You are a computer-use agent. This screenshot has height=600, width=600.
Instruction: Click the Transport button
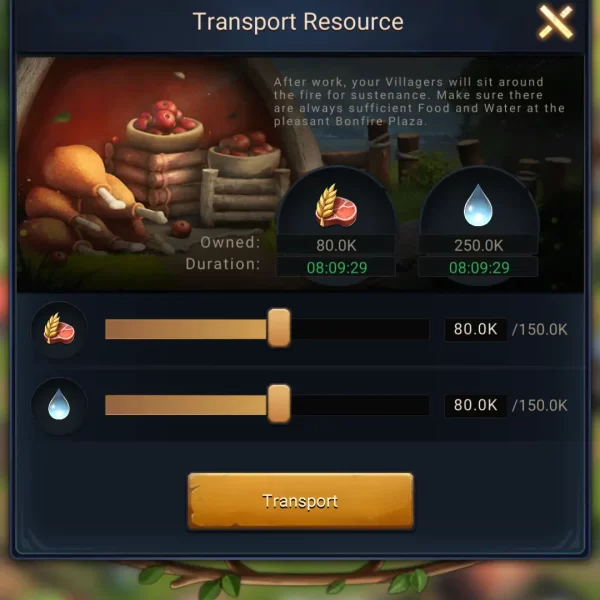click(300, 501)
